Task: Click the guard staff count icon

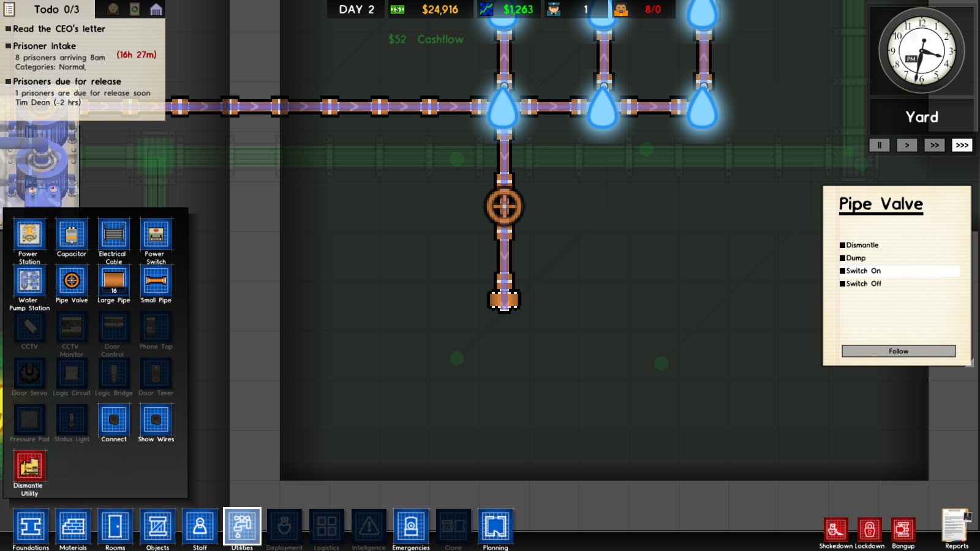Action: tap(554, 9)
